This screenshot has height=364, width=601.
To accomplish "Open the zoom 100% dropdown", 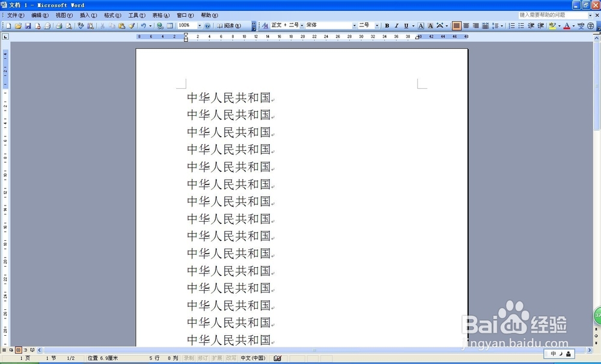I will coord(200,26).
